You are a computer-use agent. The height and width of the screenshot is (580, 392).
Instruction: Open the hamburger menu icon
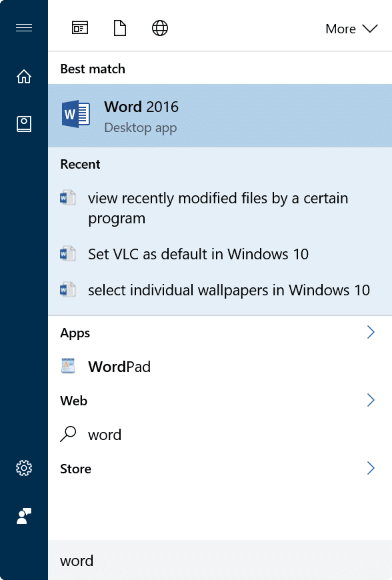point(24,28)
